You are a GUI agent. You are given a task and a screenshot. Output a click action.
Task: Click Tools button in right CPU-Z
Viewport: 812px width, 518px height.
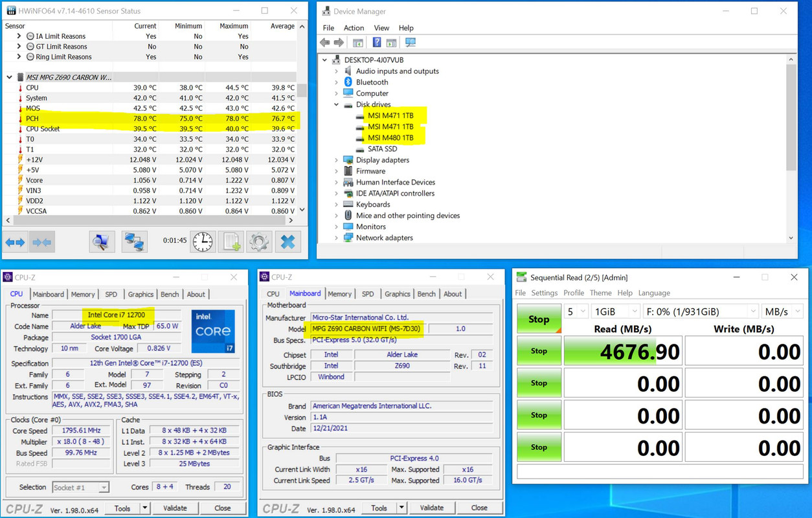point(379,508)
